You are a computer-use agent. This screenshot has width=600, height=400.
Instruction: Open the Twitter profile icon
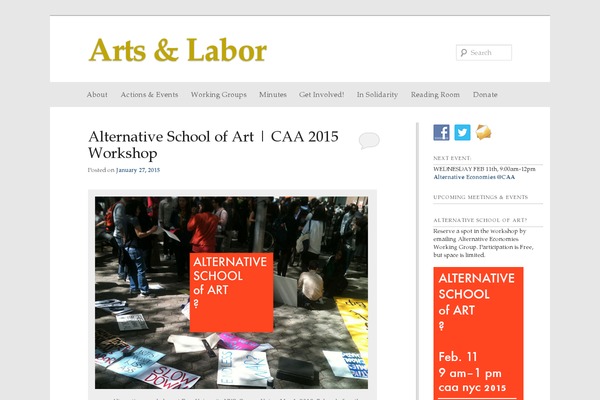[x=462, y=132]
